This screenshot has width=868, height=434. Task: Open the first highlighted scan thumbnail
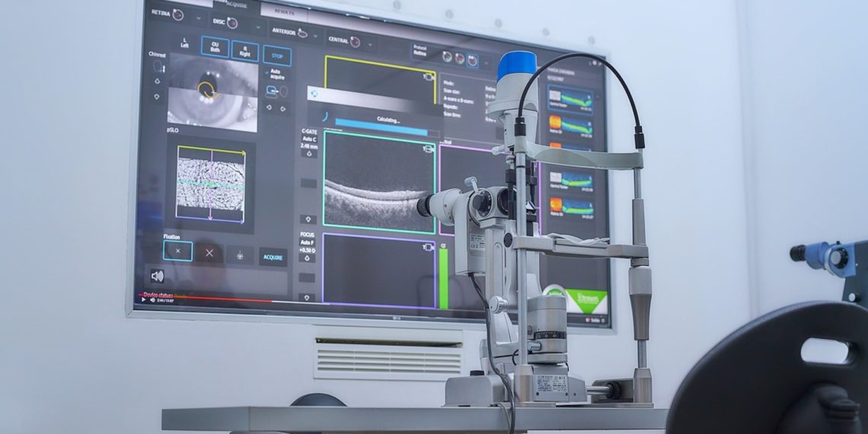point(570,100)
